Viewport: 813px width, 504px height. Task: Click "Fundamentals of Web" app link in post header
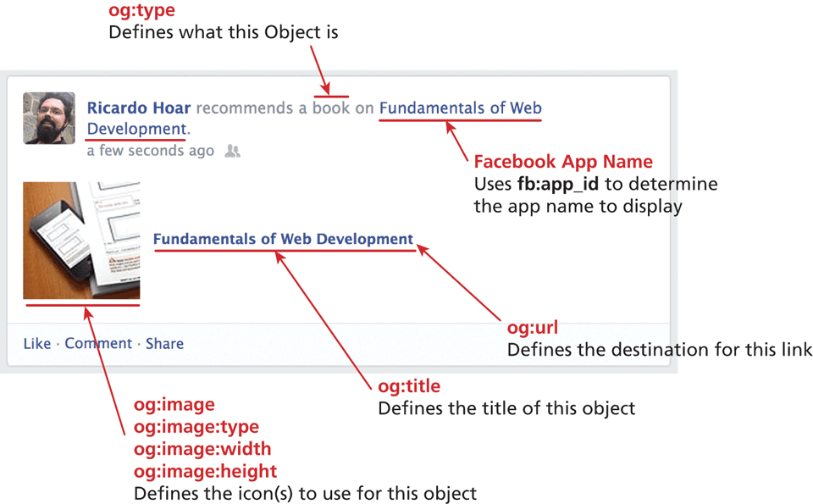[460, 108]
